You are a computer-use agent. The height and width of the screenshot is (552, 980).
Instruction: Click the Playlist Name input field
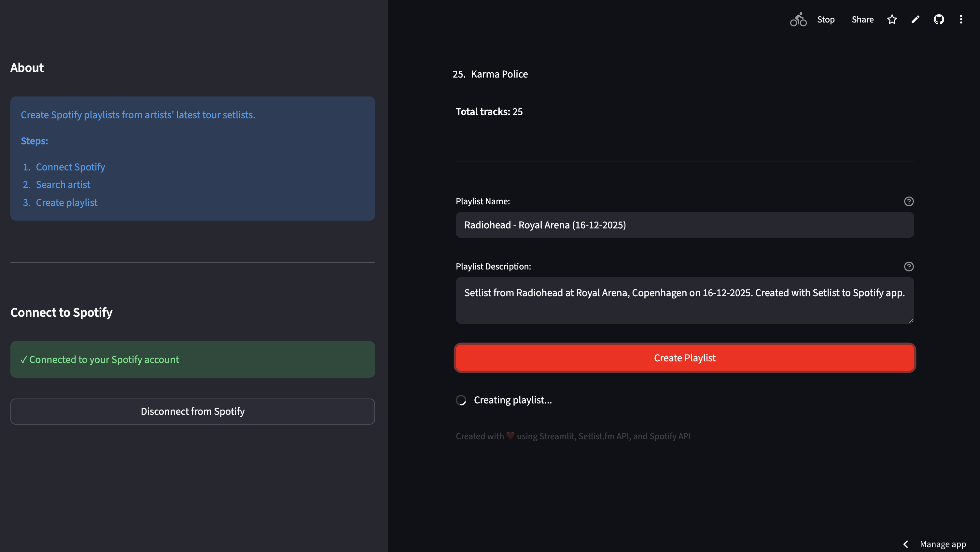tap(684, 225)
